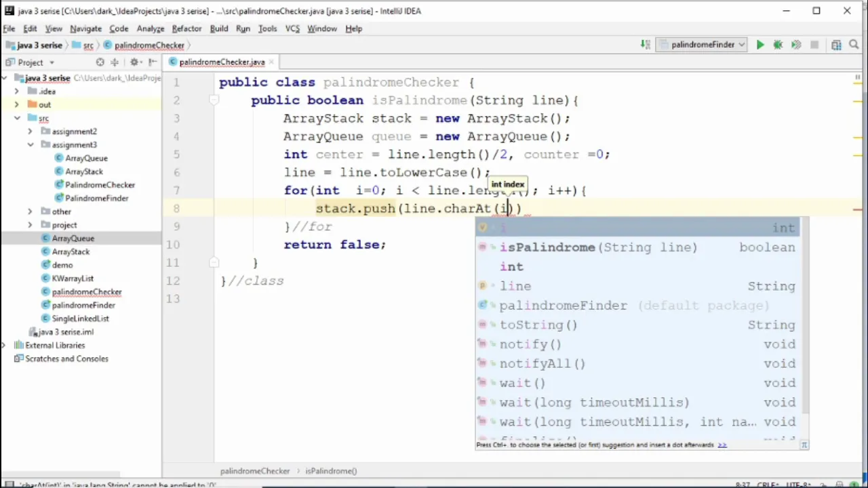868x488 pixels.
Task: Expand the .idea folder
Action: coord(17,91)
